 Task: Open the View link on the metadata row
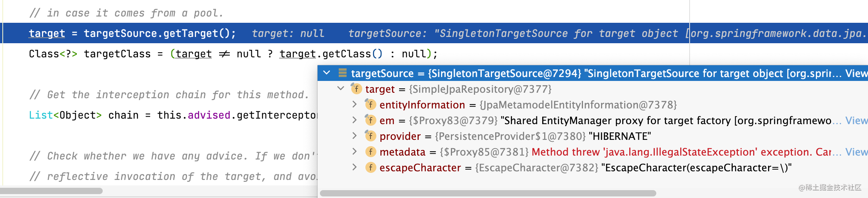pos(856,152)
